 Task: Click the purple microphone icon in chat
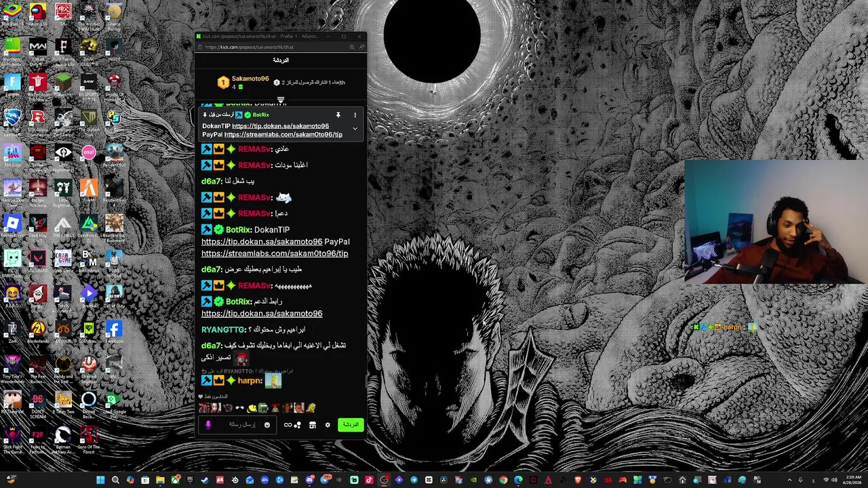(x=208, y=425)
